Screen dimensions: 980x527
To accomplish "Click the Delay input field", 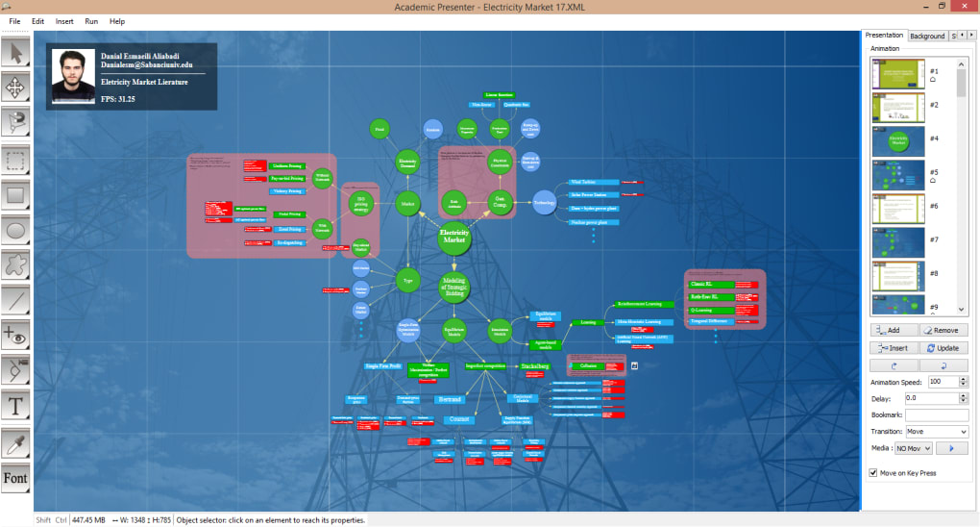I will (x=931, y=397).
